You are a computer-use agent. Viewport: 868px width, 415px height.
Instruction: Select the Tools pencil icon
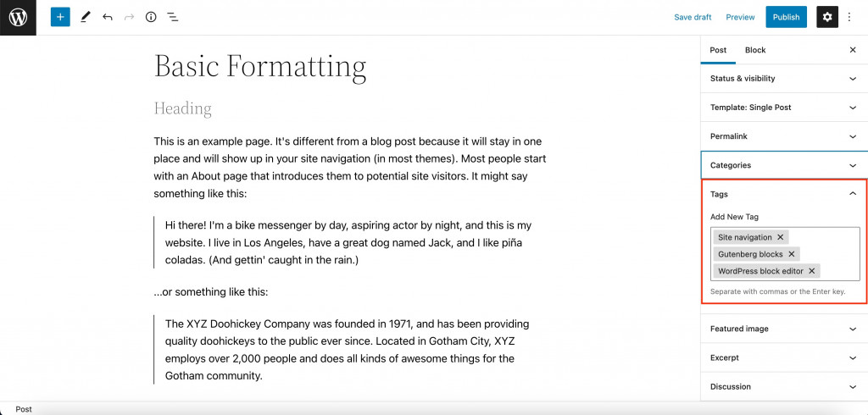coord(85,17)
